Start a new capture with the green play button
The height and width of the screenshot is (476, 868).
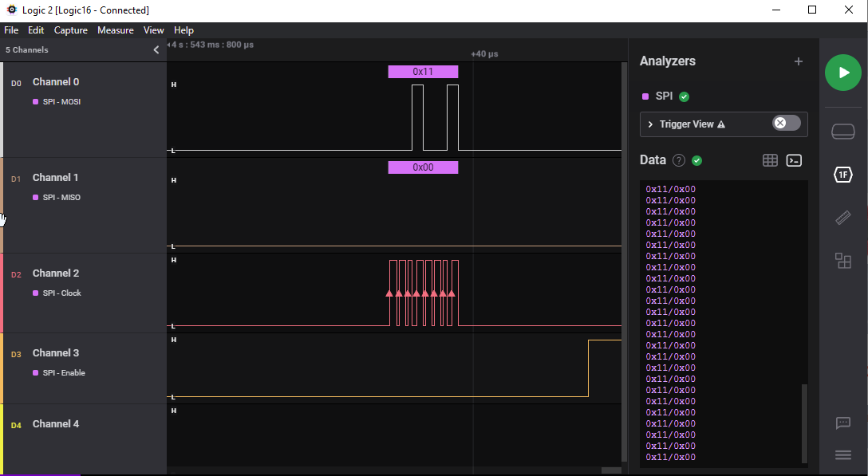click(x=842, y=73)
